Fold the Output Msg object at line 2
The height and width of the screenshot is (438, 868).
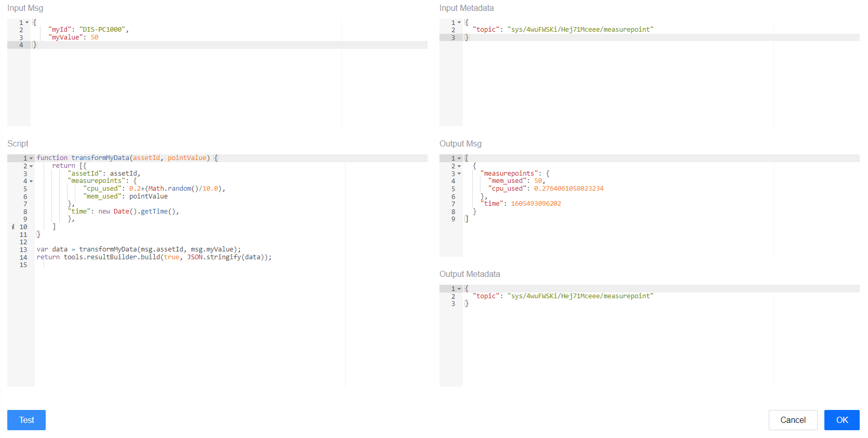pyautogui.click(x=459, y=166)
